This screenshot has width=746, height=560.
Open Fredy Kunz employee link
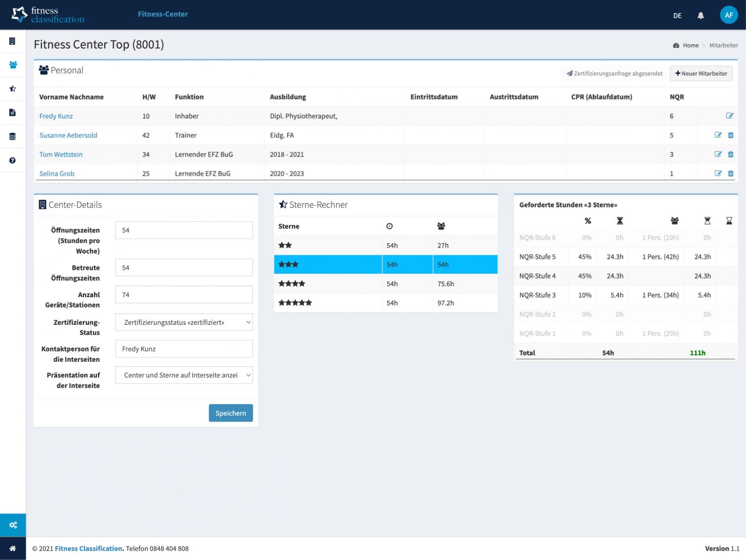pos(56,116)
